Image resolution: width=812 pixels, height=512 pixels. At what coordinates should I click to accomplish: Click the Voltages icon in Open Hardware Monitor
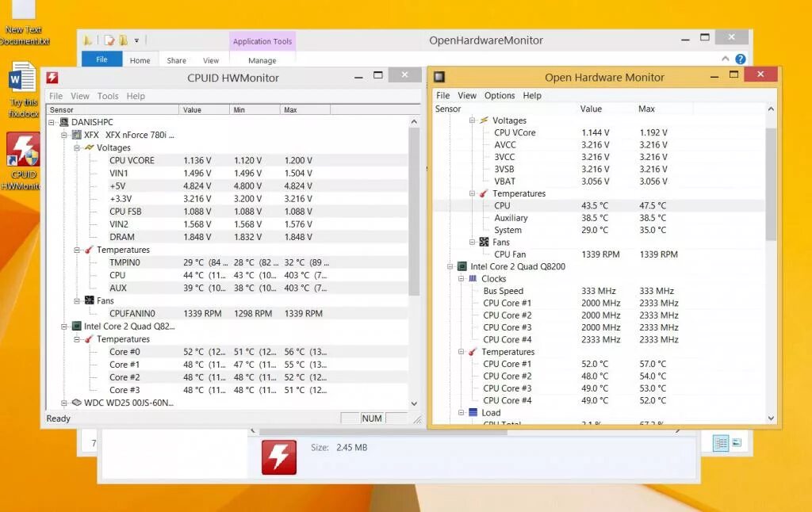[x=484, y=120]
